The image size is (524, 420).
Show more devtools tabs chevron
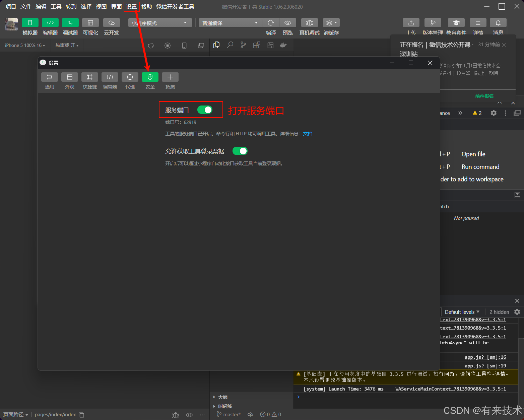point(460,113)
